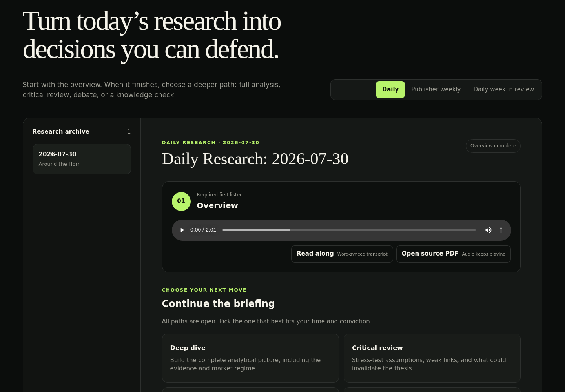Play the Overview audio
565x392 pixels.
(182, 230)
